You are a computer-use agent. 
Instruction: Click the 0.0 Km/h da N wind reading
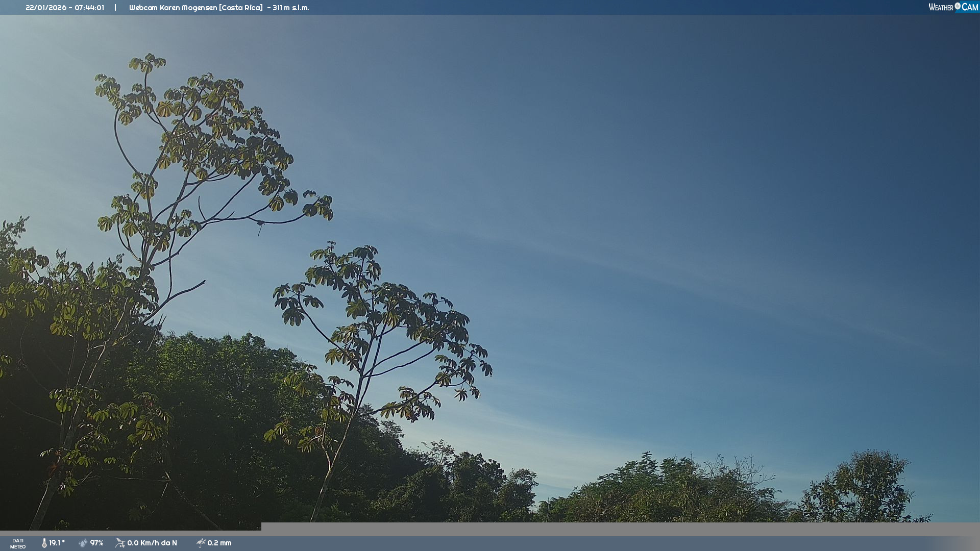pyautogui.click(x=152, y=543)
